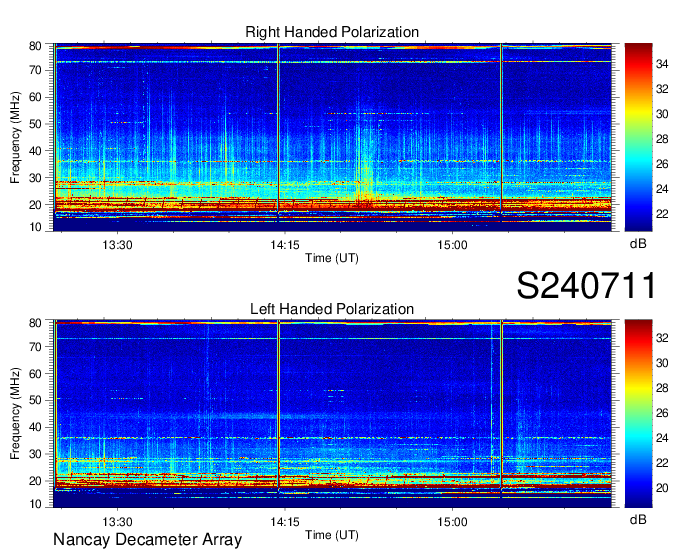Click the 60 MHz tick of Left Handed plot
This screenshot has height=552, width=680.
pos(35,373)
